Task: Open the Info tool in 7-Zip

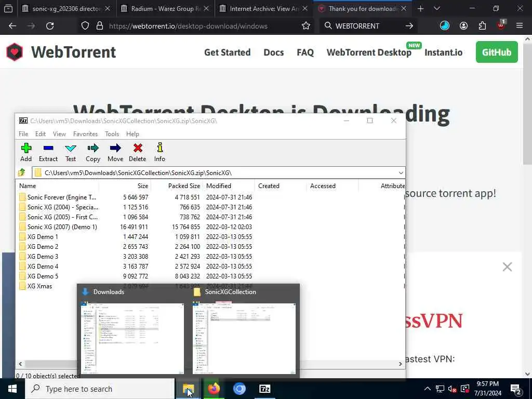Action: (159, 152)
